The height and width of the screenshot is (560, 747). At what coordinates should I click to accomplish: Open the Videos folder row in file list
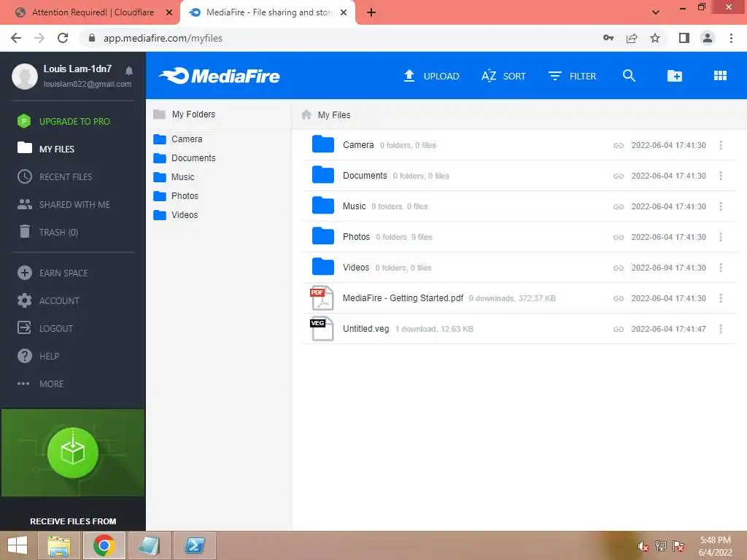tap(519, 268)
